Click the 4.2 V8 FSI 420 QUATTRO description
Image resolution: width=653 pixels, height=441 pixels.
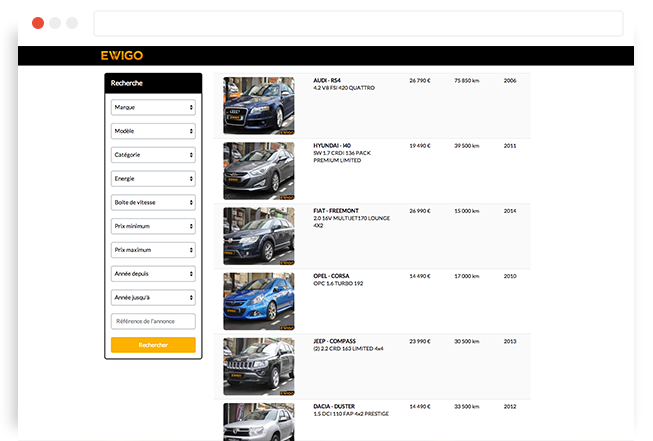click(344, 88)
